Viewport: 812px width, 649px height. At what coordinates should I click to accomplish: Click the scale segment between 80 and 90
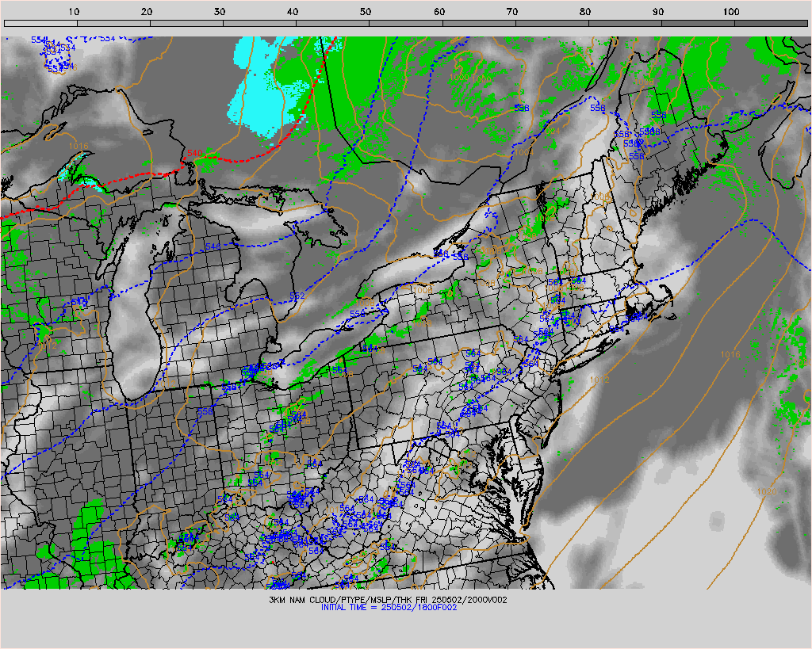625,23
